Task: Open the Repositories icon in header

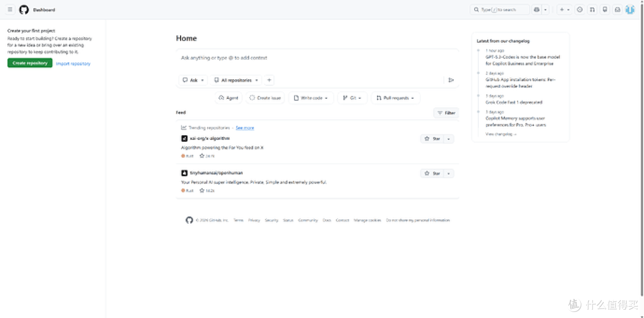Action: (x=605, y=10)
